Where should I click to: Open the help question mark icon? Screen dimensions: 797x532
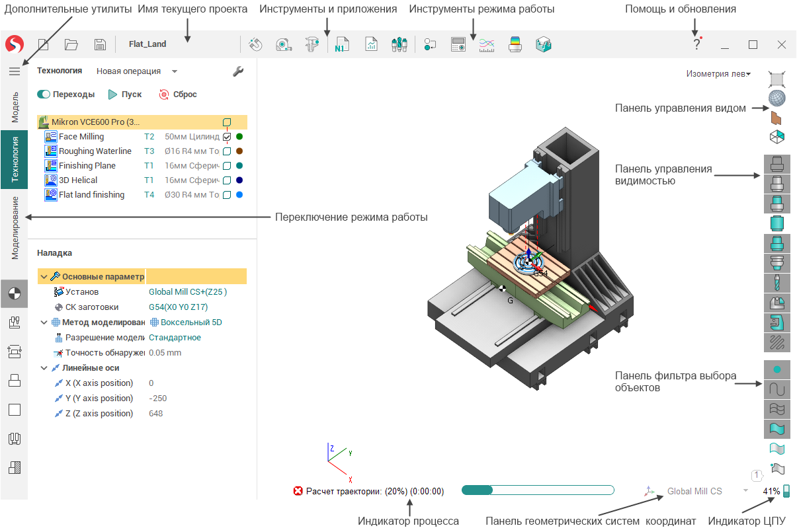pyautogui.click(x=696, y=45)
